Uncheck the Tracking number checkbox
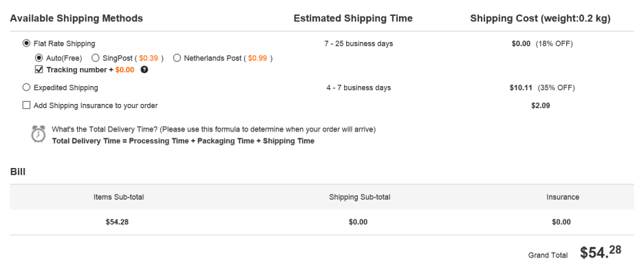The width and height of the screenshot is (644, 274). pyautogui.click(x=39, y=70)
